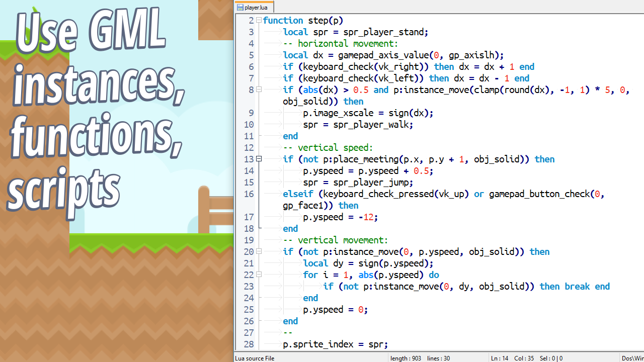Click the line-ending field at status bar end
The height and width of the screenshot is (362, 644).
(x=632, y=358)
